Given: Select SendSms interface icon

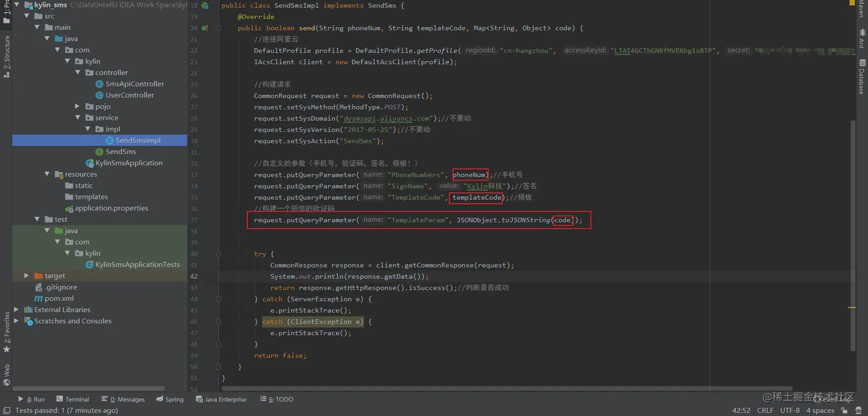Looking at the screenshot, I should 99,151.
